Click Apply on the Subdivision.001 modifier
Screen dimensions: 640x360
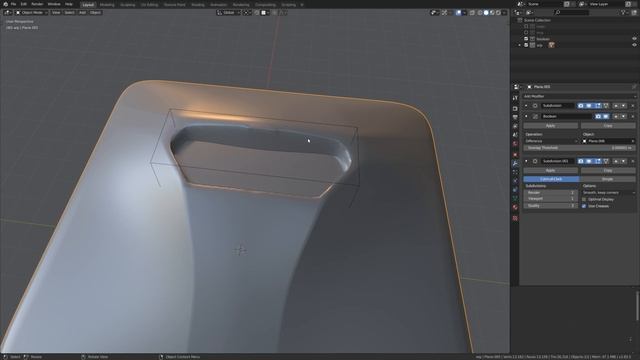coord(551,171)
